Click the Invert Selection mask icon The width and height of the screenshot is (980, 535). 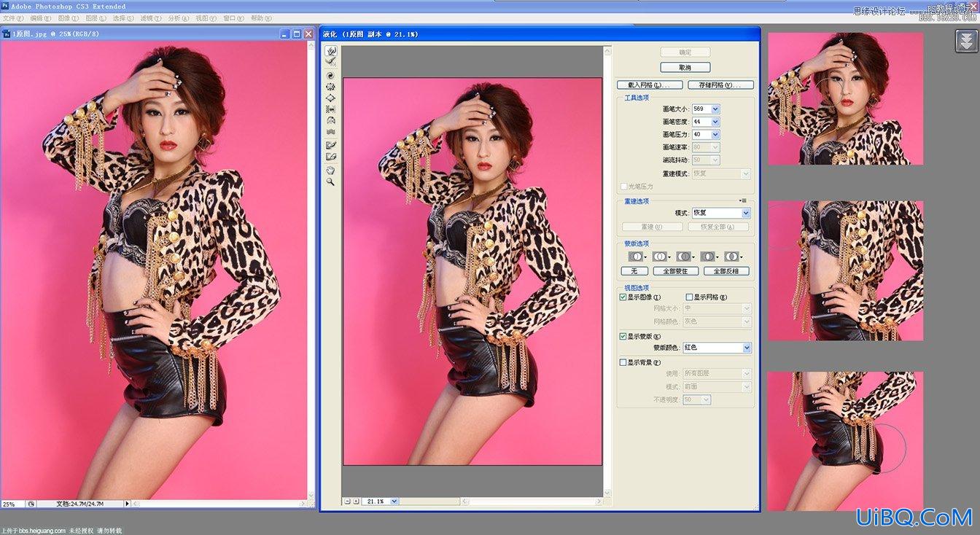[733, 257]
